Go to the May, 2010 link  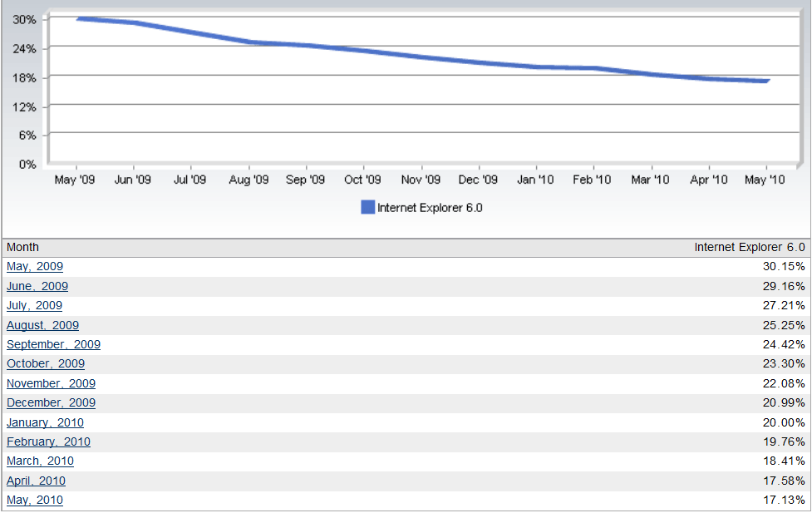(x=35, y=500)
